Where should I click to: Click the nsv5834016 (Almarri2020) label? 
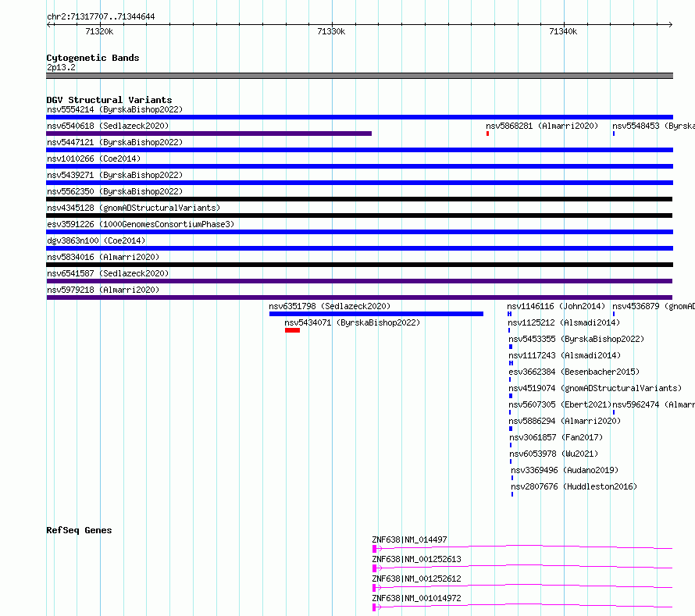click(103, 257)
